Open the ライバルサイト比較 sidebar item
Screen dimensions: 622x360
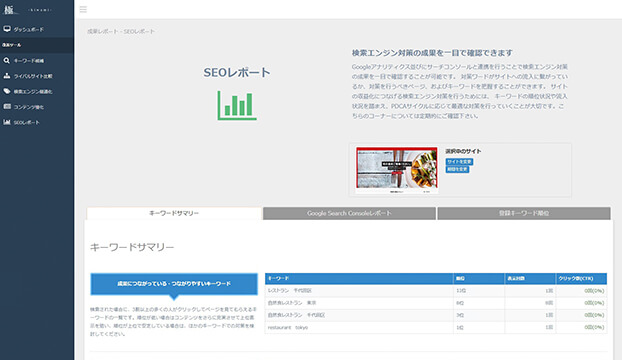pyautogui.click(x=37, y=76)
